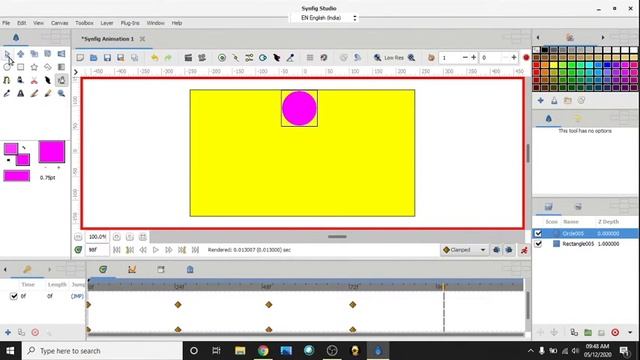Select the Eyedropper tool
This screenshot has width=640, height=360.
click(x=7, y=93)
